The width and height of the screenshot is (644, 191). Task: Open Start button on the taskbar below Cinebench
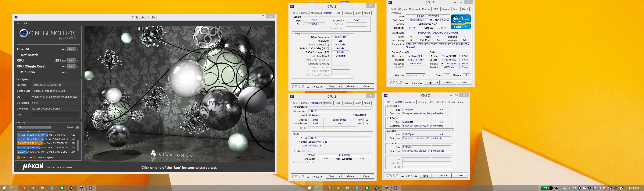point(4,188)
